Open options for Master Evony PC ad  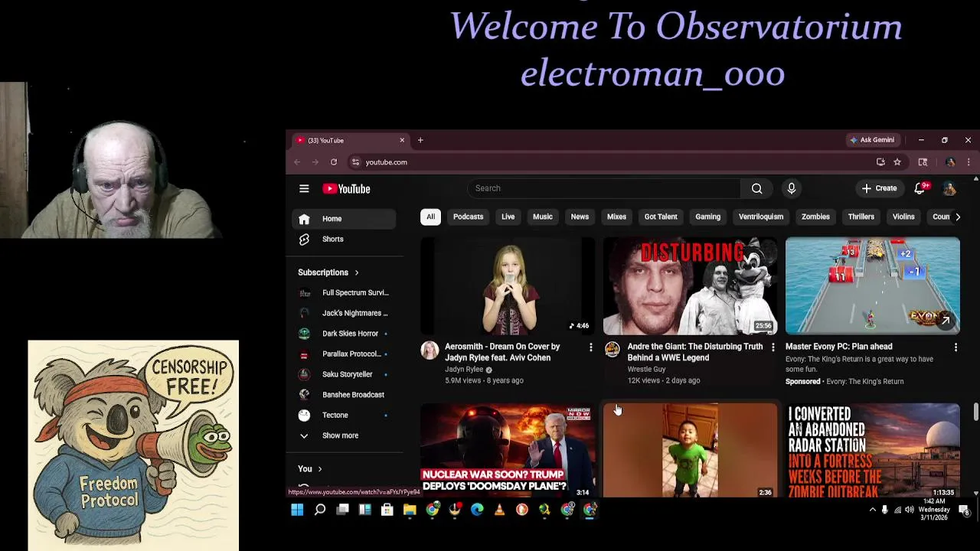pyautogui.click(x=955, y=347)
